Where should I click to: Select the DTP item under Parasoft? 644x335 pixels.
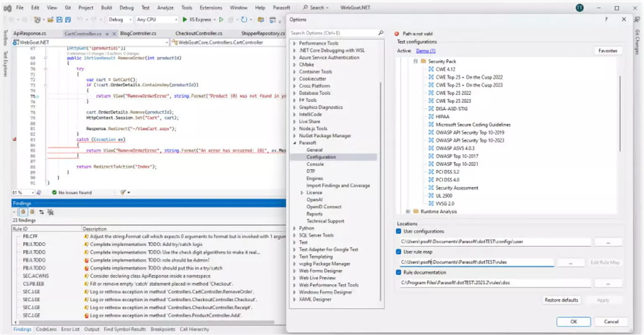[x=311, y=171]
